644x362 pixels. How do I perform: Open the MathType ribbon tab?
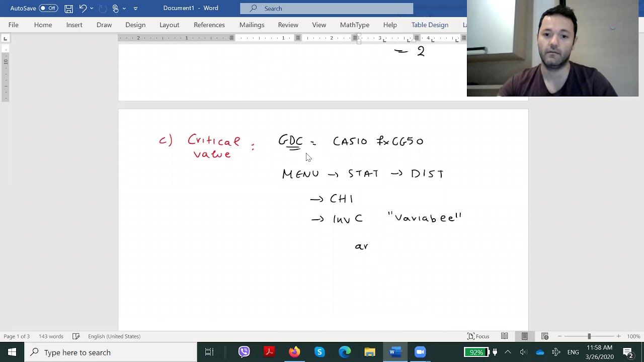click(355, 25)
